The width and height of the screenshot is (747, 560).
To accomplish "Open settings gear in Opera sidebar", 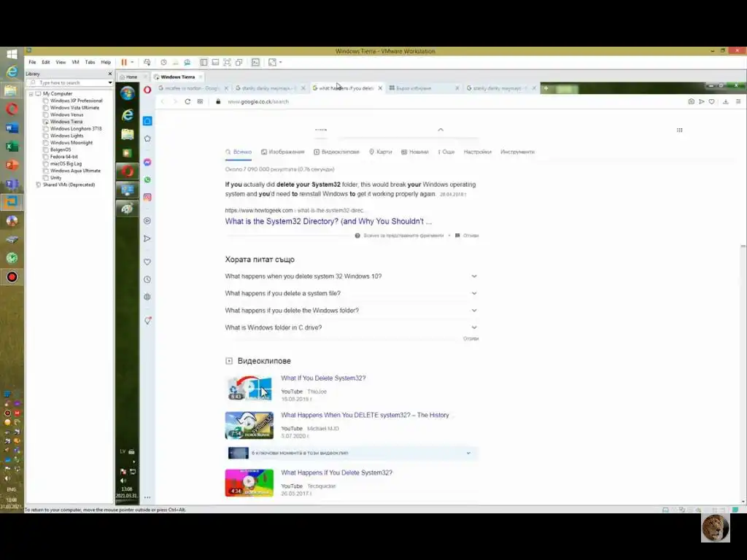I will 147,297.
